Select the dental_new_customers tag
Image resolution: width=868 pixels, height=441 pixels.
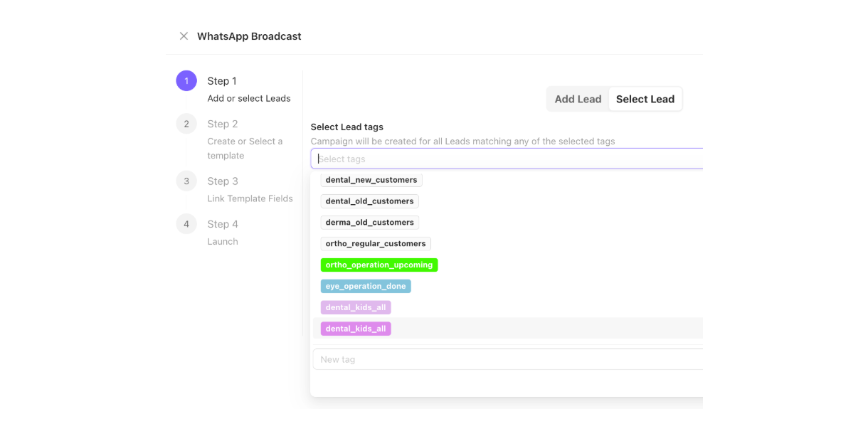point(371,179)
